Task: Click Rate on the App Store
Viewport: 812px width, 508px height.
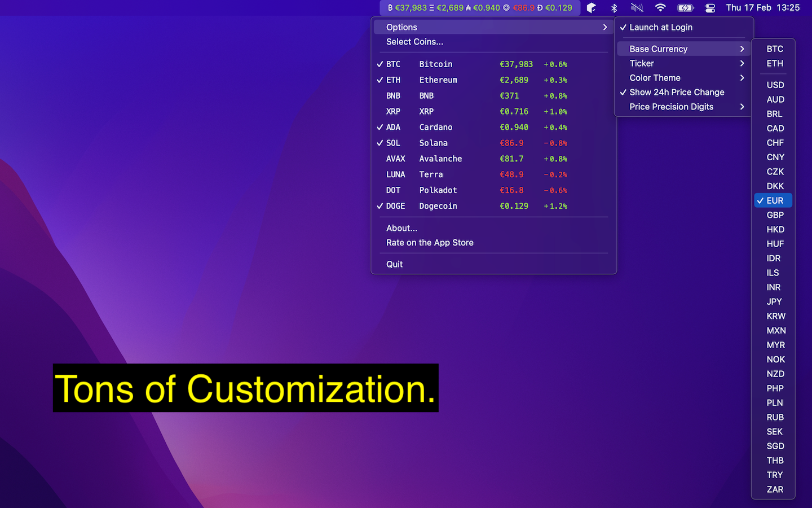Action: pyautogui.click(x=430, y=242)
